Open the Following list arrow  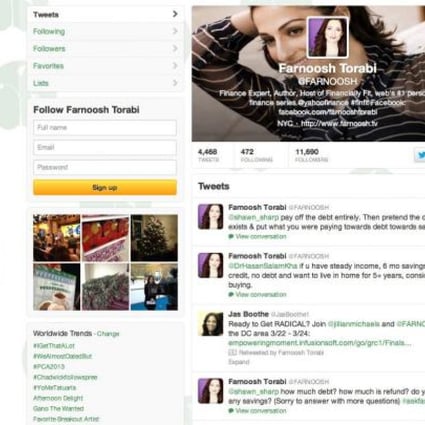click(175, 31)
